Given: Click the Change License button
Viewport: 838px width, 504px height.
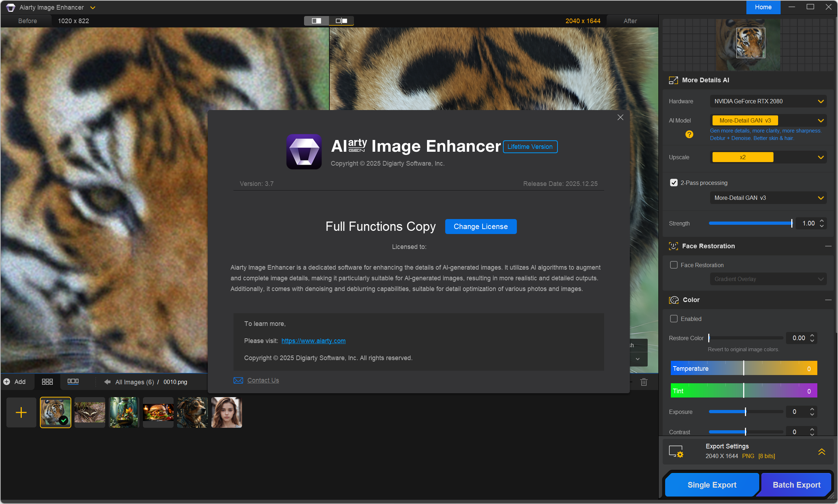Looking at the screenshot, I should 480,227.
